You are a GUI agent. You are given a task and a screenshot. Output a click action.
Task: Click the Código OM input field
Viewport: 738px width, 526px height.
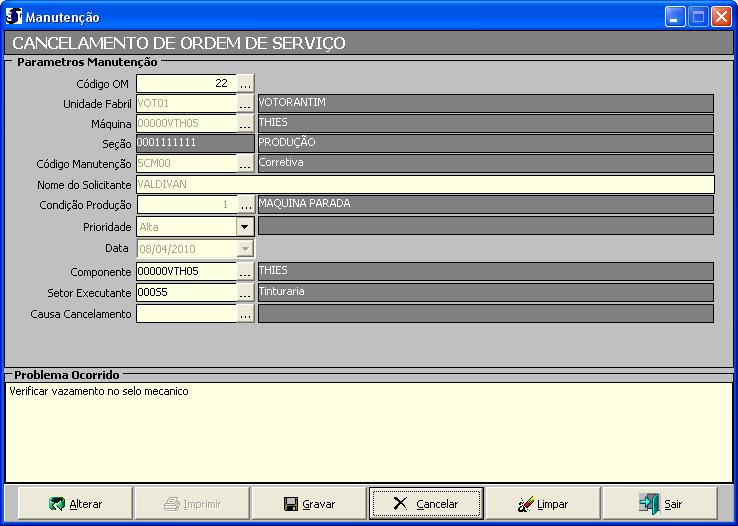pyautogui.click(x=186, y=83)
